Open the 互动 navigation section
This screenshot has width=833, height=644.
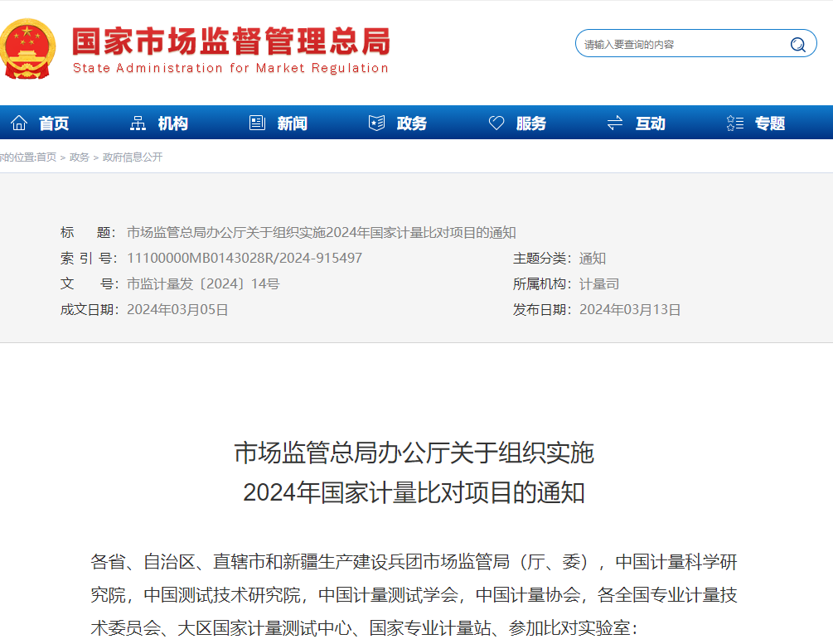click(x=651, y=123)
